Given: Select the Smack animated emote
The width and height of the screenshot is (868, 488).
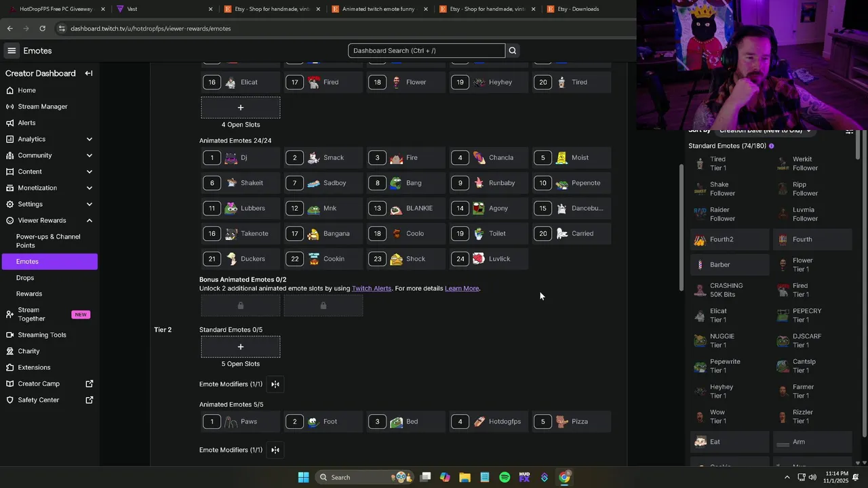Looking at the screenshot, I should point(323,158).
